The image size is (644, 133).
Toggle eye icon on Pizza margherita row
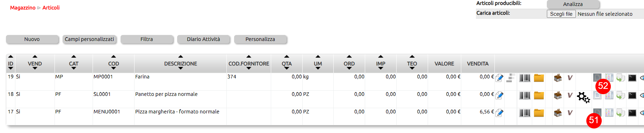642,113
